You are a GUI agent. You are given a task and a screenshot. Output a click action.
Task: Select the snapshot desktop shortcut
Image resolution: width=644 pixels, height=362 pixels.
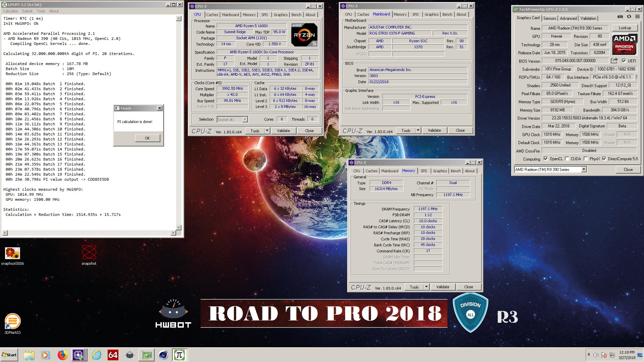pyautogui.click(x=89, y=255)
